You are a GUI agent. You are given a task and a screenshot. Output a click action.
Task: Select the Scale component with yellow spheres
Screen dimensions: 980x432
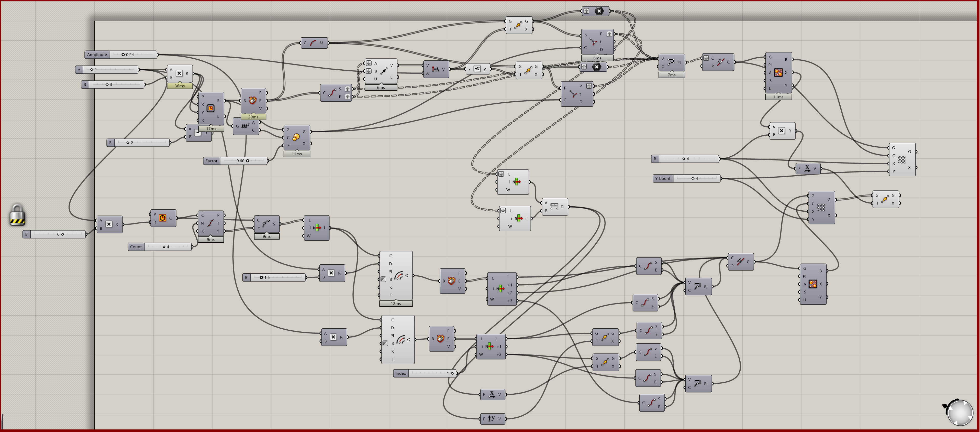[296, 137]
